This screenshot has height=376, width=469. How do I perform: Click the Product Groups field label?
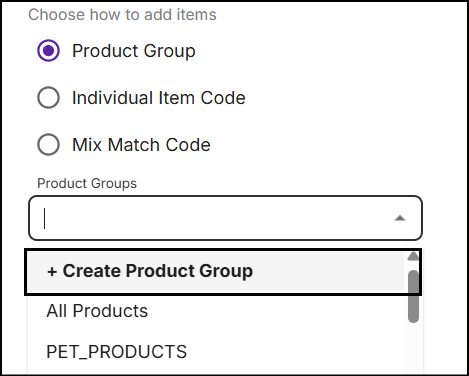click(87, 184)
